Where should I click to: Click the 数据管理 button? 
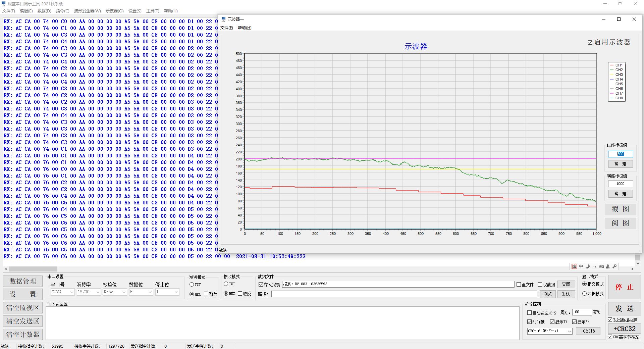coord(23,281)
